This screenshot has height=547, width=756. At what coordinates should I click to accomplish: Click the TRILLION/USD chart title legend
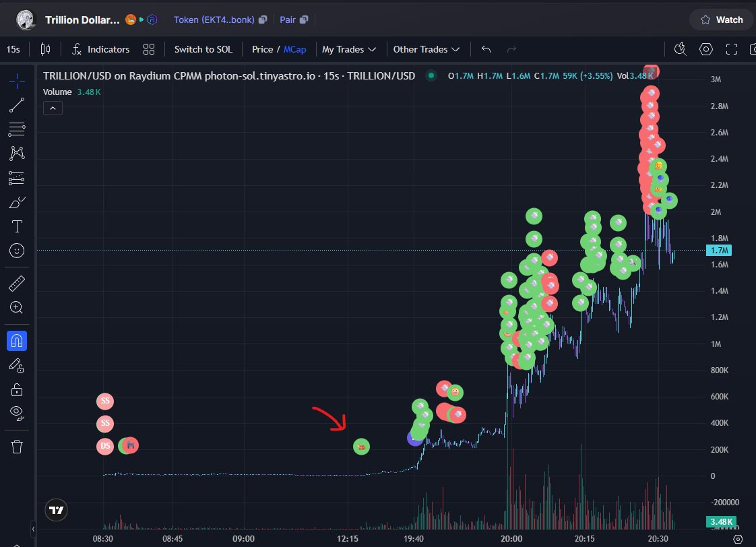click(229, 75)
